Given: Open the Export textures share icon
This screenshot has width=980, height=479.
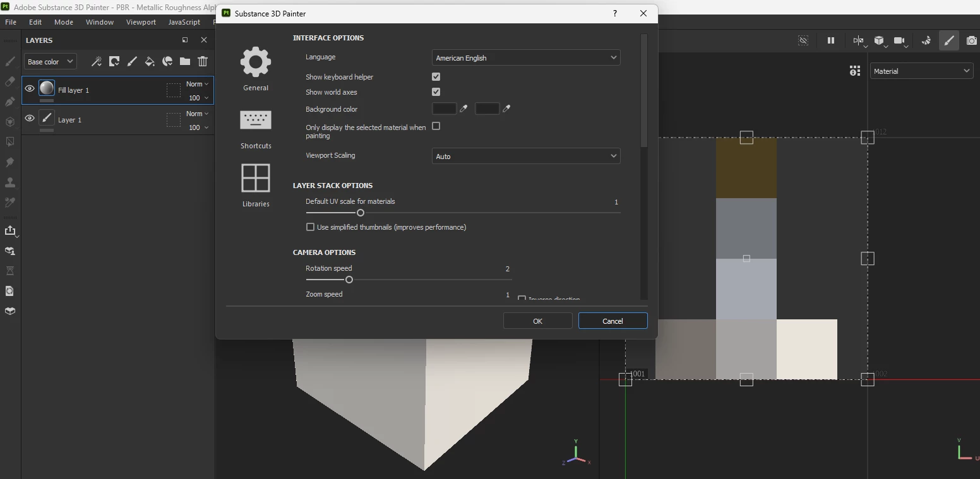Looking at the screenshot, I should 10,230.
